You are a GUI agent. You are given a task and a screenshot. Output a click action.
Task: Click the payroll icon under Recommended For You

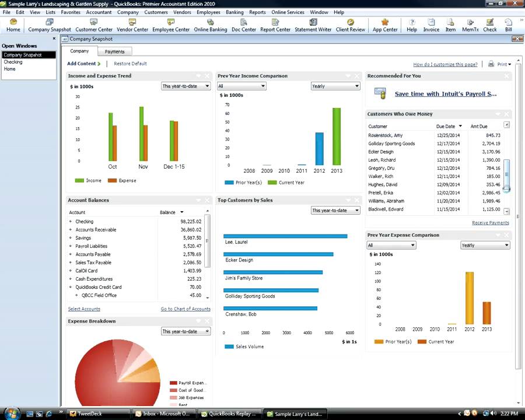[x=380, y=93]
